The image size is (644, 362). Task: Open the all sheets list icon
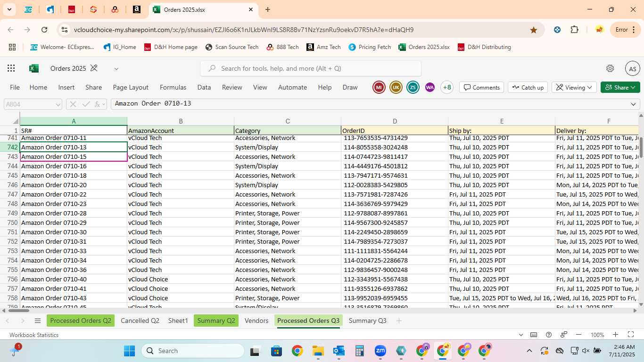click(x=38, y=321)
